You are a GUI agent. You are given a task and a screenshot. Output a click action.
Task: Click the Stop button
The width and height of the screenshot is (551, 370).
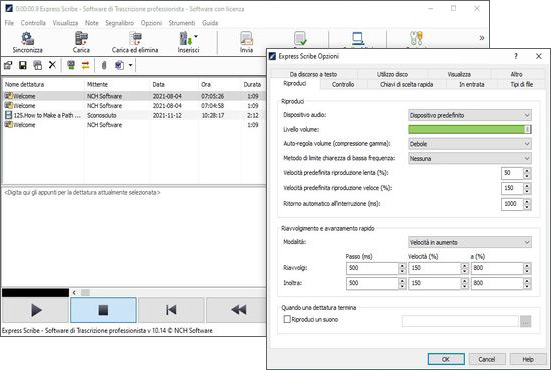[x=103, y=310]
